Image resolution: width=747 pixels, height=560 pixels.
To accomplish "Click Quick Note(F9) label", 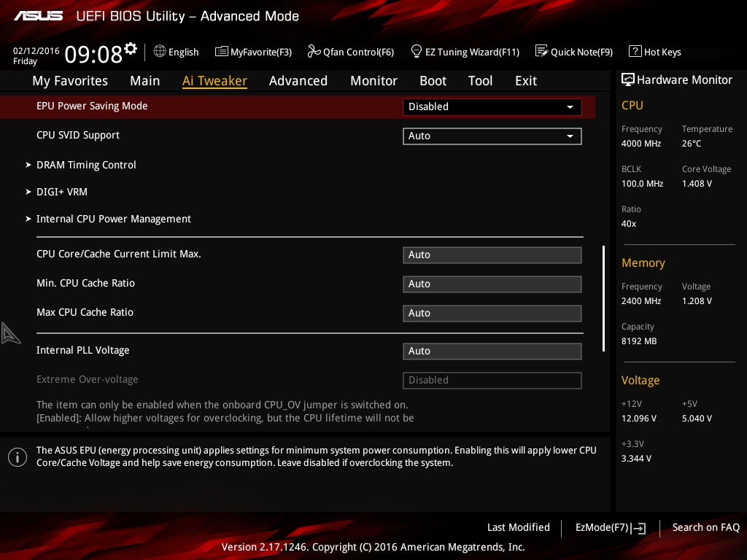I will [581, 52].
